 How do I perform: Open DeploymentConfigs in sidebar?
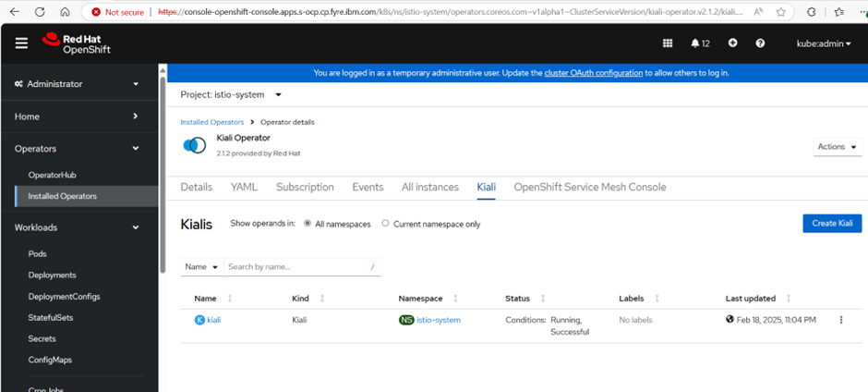click(65, 297)
